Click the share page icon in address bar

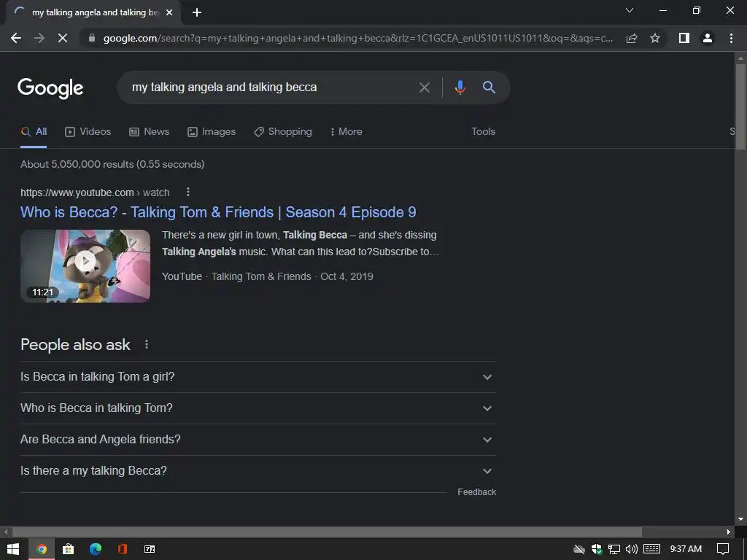coord(632,38)
